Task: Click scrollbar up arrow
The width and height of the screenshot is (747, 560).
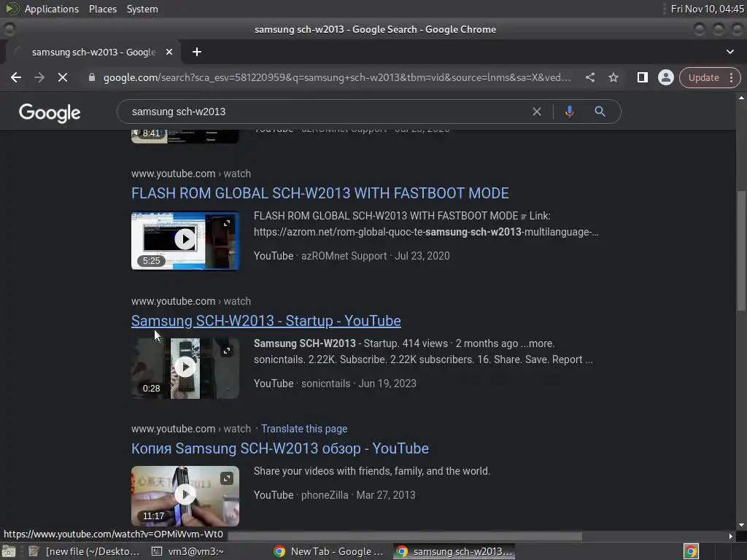Action: click(x=741, y=98)
